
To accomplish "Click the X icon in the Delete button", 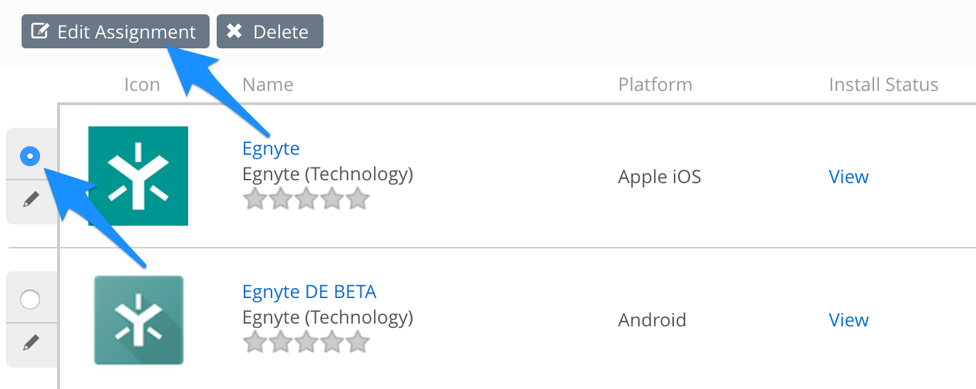I will pyautogui.click(x=234, y=31).
